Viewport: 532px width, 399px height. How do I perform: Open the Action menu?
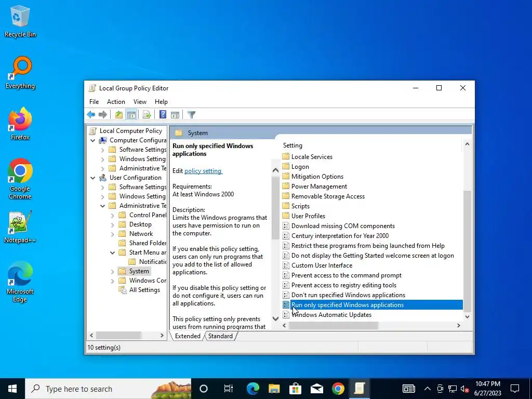[x=116, y=102]
